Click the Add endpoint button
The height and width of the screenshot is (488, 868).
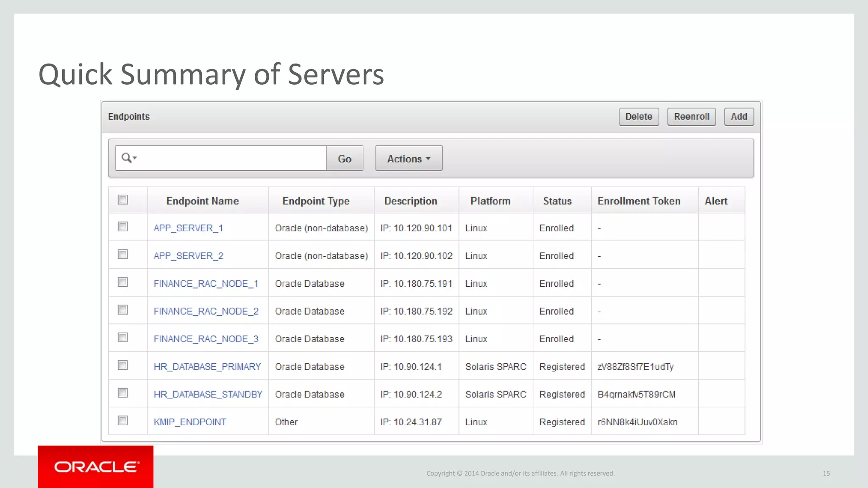point(739,116)
